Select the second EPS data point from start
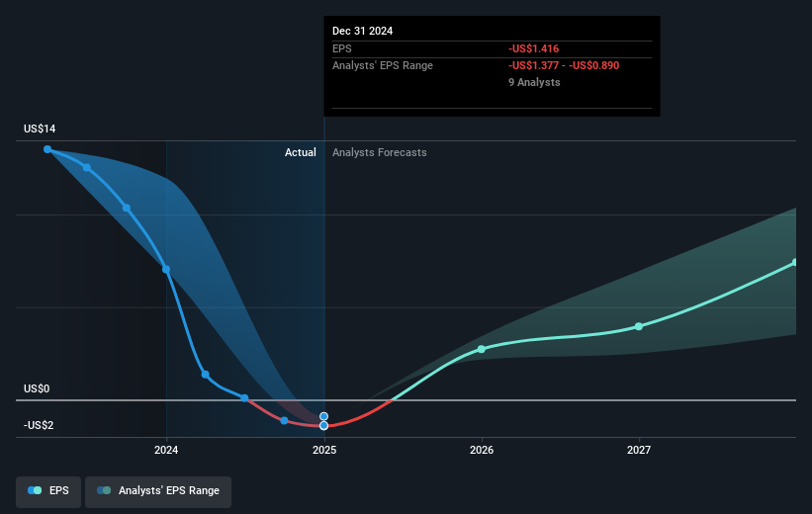 tap(87, 167)
